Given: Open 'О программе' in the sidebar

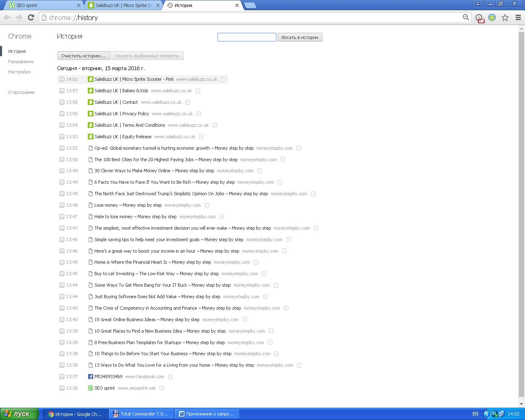Looking at the screenshot, I should tap(21, 92).
